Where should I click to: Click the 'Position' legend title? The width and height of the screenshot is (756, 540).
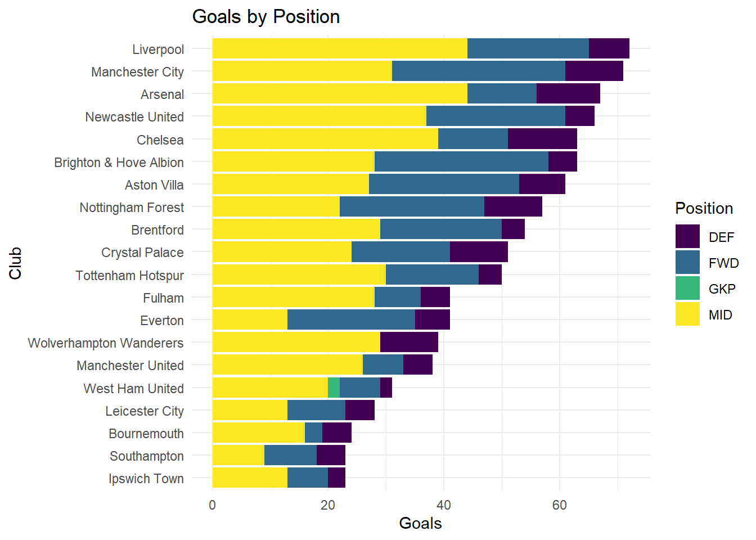(x=704, y=209)
